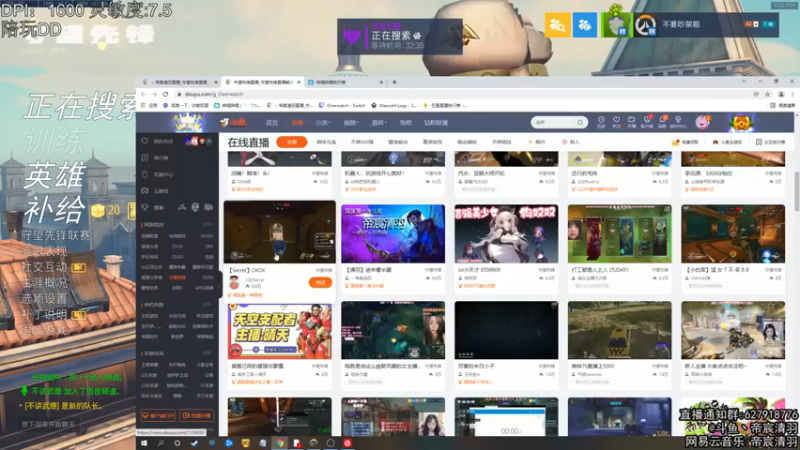Screen dimensions: 800x450
Task: Select 社交互动 in Overwatch game menu
Action: 44,267
